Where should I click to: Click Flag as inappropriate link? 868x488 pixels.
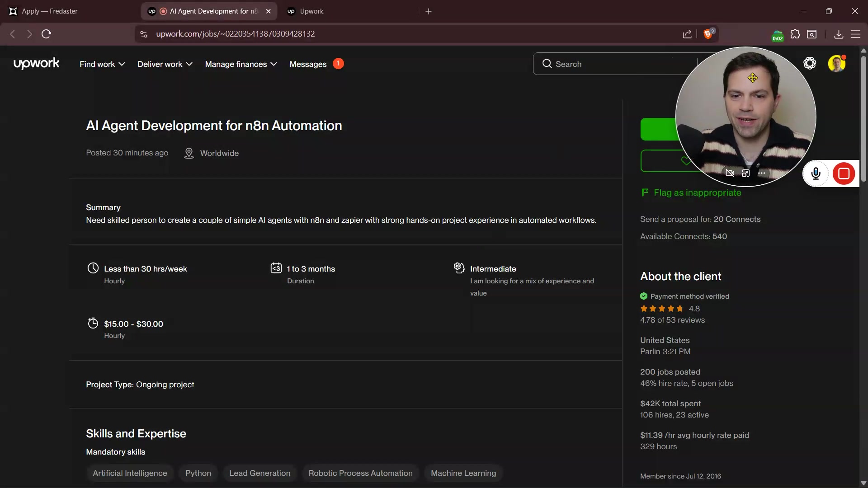697,193
